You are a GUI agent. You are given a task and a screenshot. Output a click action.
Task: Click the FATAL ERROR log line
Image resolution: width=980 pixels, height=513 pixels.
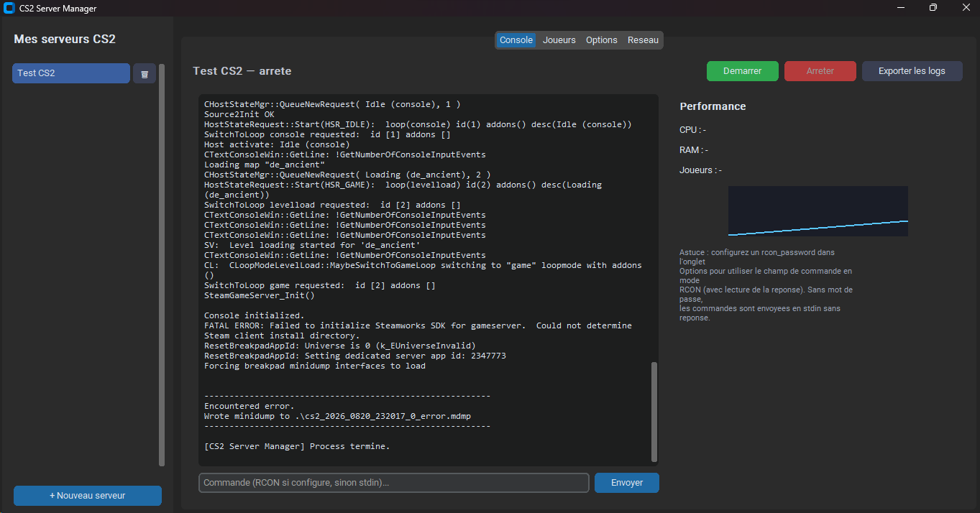point(418,331)
